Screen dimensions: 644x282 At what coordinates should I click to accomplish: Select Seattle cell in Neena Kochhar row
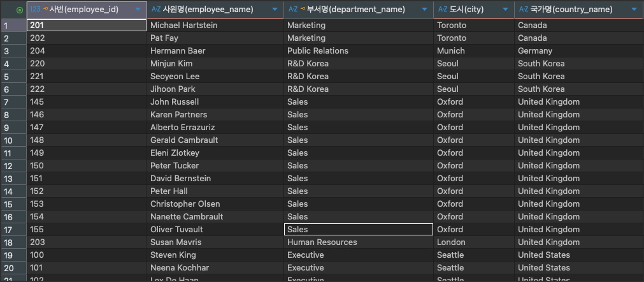coord(474,267)
